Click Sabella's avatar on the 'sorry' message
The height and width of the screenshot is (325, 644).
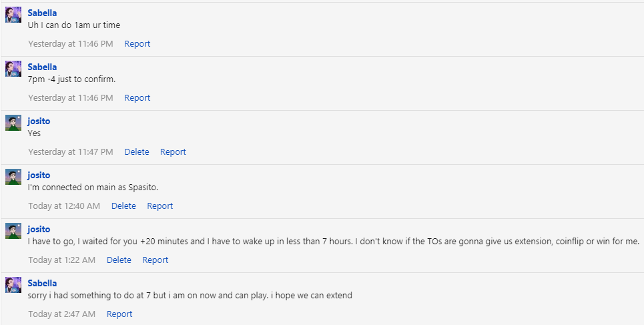[x=13, y=285]
